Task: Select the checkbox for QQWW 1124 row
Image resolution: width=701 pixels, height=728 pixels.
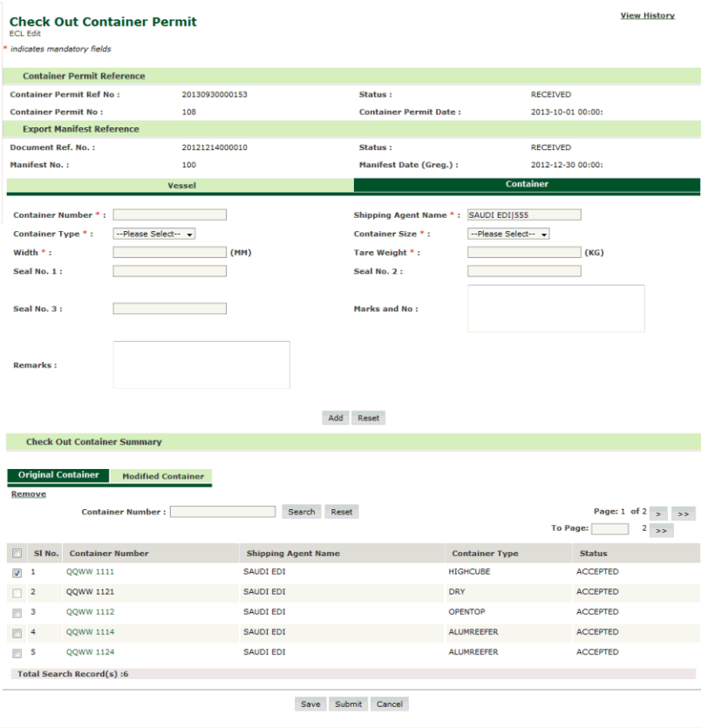Action: (x=17, y=653)
